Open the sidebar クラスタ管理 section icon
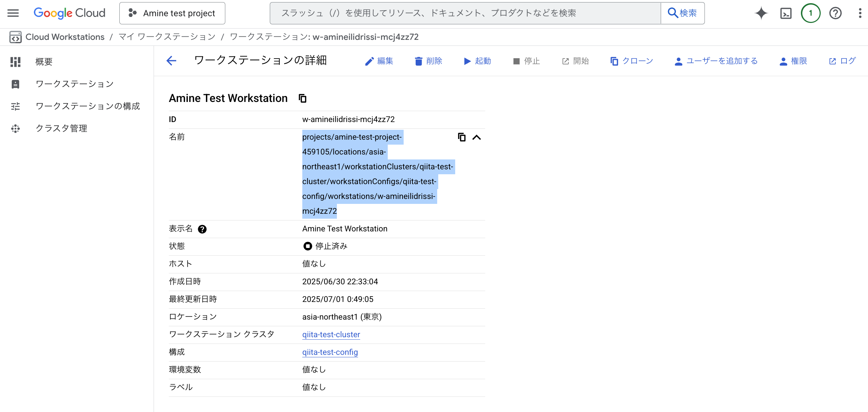The width and height of the screenshot is (868, 412). [16, 128]
